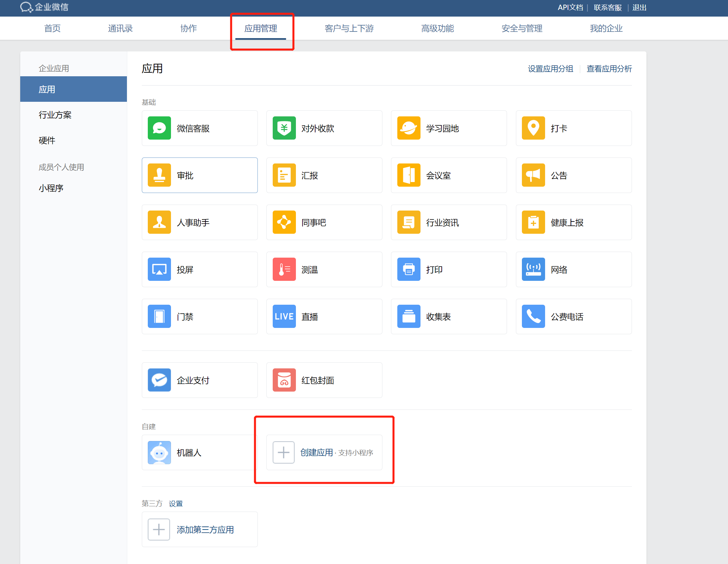The height and width of the screenshot is (564, 728).
Task: Click the plus icon for 添加第三方应用
Action: pyautogui.click(x=159, y=529)
